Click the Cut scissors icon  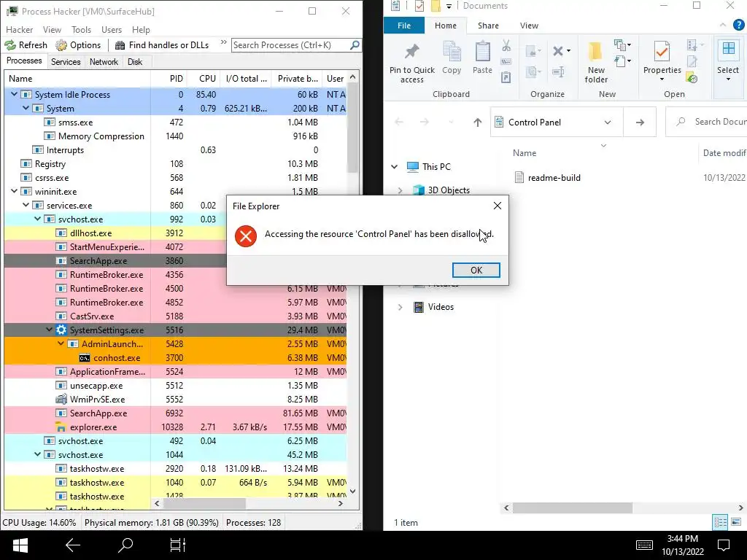tap(506, 46)
